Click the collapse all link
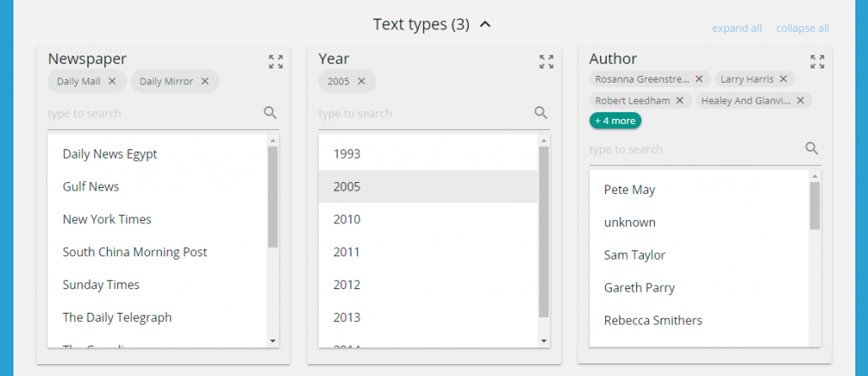This screenshot has width=868, height=376. (x=802, y=29)
